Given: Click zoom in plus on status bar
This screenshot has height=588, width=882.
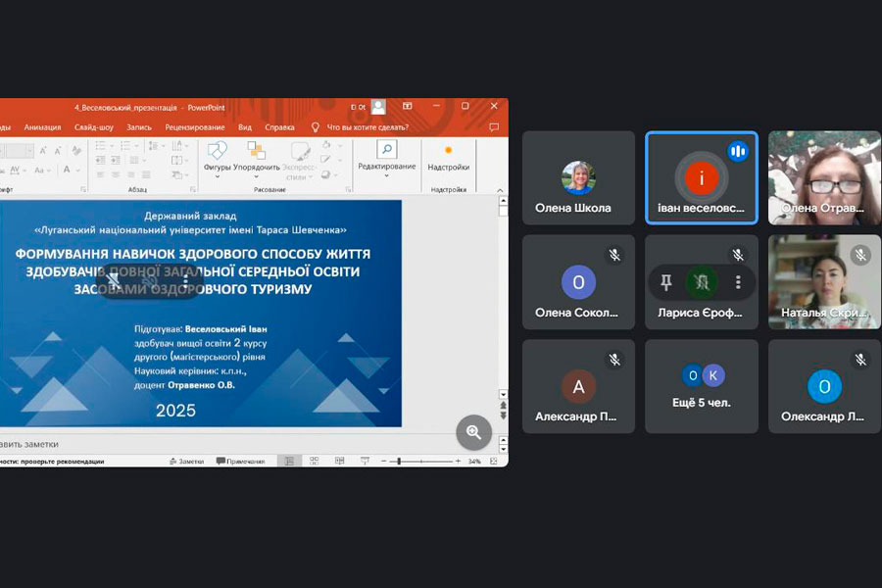Looking at the screenshot, I should 458,461.
